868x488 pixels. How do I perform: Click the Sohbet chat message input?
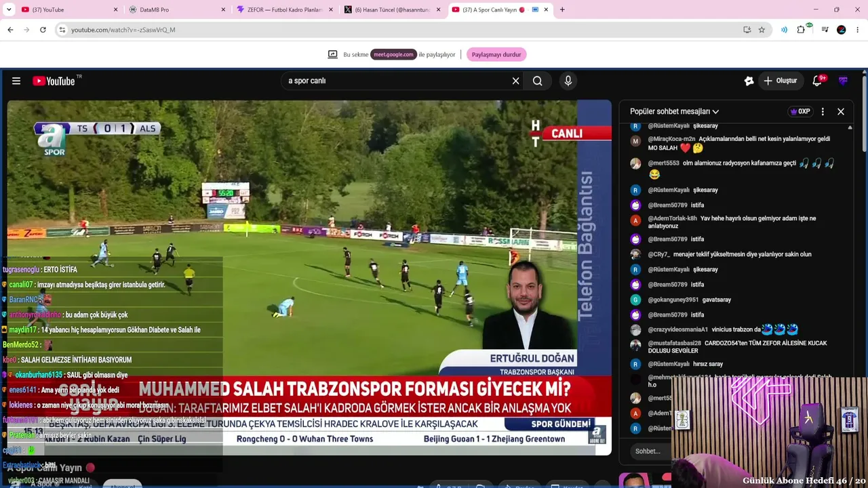tap(649, 451)
